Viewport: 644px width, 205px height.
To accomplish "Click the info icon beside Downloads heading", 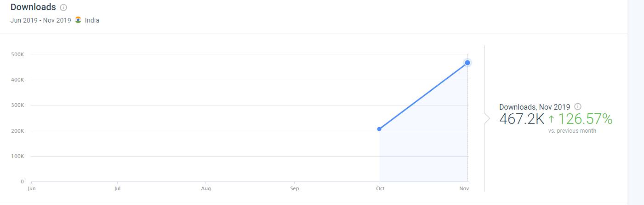I will pyautogui.click(x=63, y=7).
